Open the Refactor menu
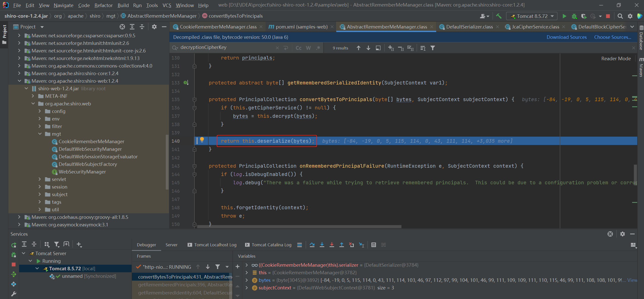644x299 pixels. click(103, 5)
